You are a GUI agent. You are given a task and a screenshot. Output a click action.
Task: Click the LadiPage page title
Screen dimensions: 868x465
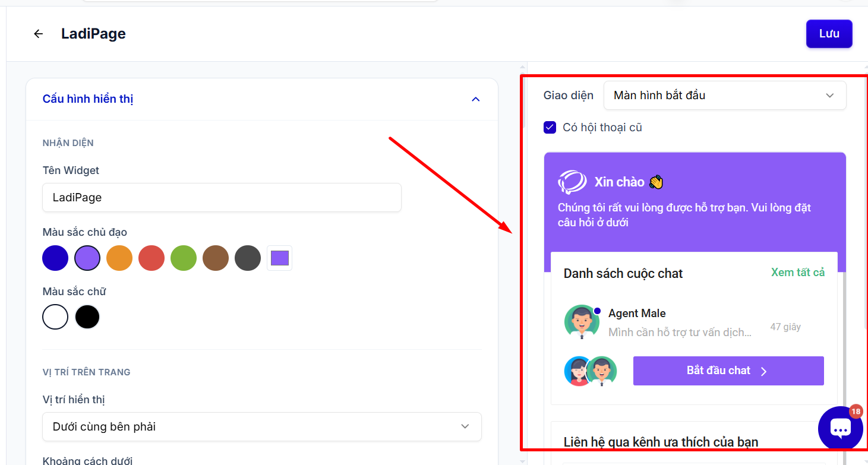point(93,34)
